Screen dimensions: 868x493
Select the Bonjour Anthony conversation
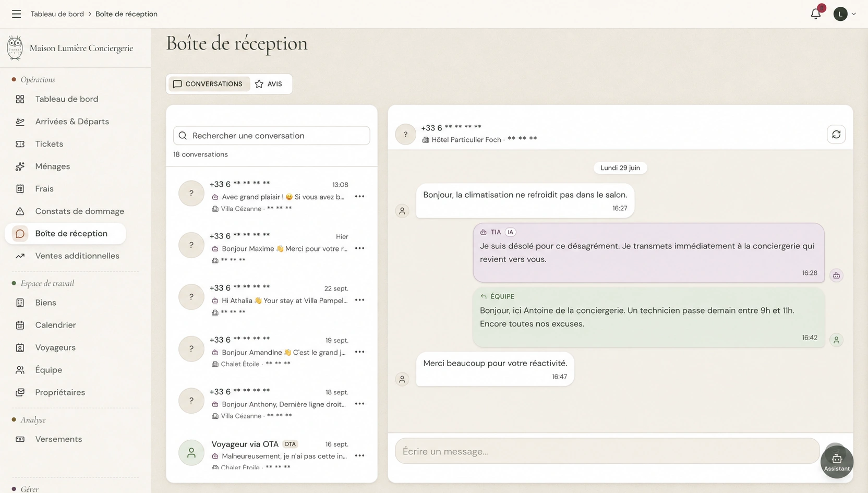pos(271,403)
